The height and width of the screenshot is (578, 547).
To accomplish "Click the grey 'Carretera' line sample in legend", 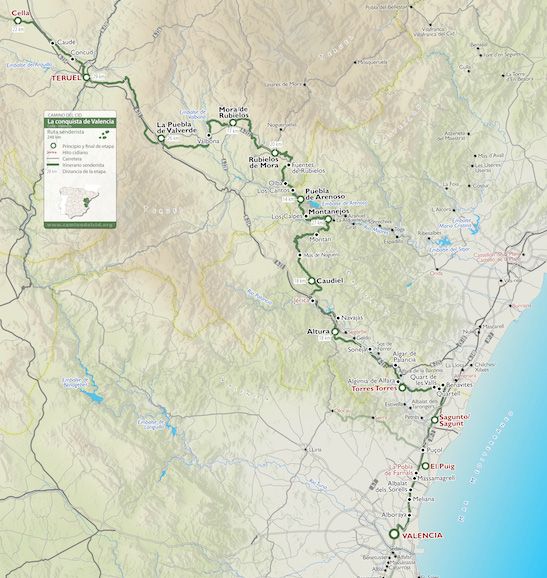I will point(53,159).
